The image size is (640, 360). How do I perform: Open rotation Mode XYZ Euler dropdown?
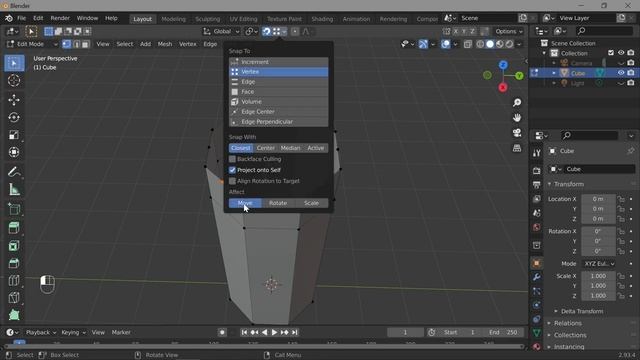(x=599, y=264)
